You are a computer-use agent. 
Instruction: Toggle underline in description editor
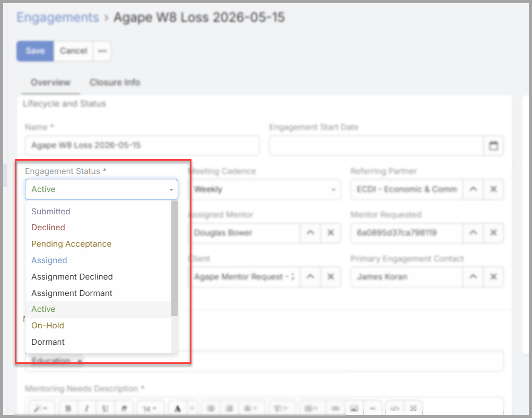click(x=105, y=408)
